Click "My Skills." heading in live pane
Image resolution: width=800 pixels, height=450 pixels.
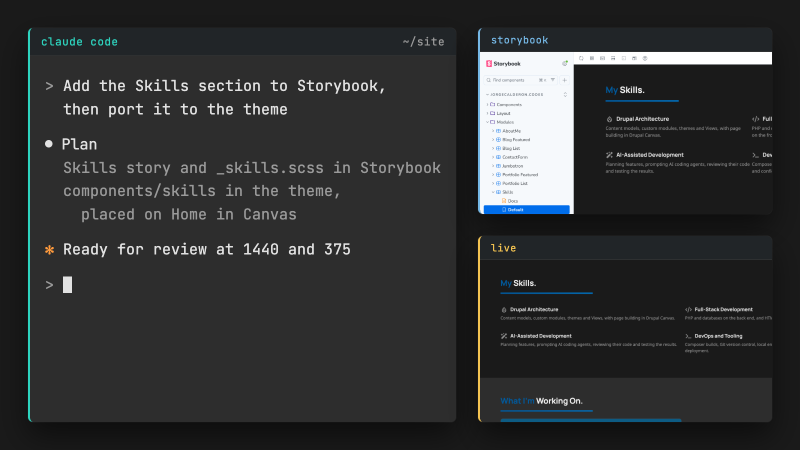pyautogui.click(x=518, y=283)
